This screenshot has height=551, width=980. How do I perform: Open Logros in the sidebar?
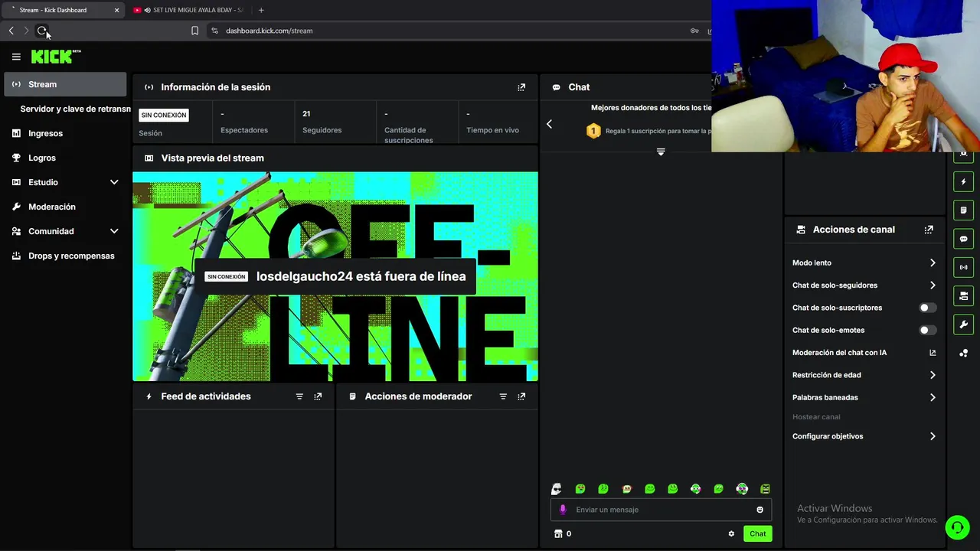click(x=65, y=158)
